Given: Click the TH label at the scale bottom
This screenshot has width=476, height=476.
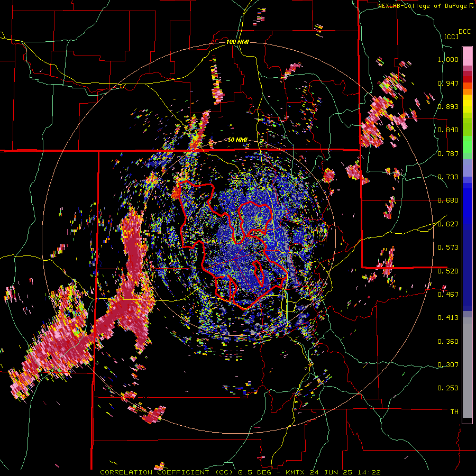Looking at the screenshot, I should click(454, 412).
